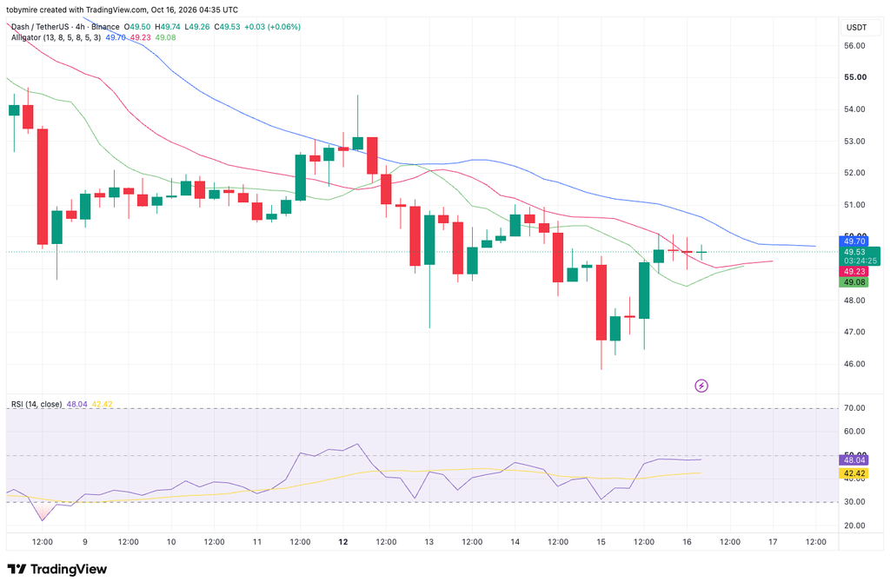Open the USDT currency label on the price axis
Image resolution: width=890 pixels, height=588 pixels.
856,27
